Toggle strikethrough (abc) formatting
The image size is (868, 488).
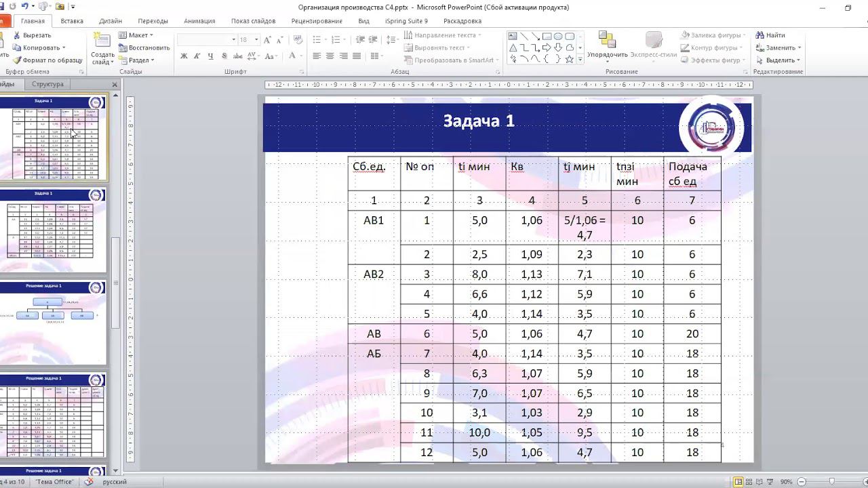(x=237, y=56)
